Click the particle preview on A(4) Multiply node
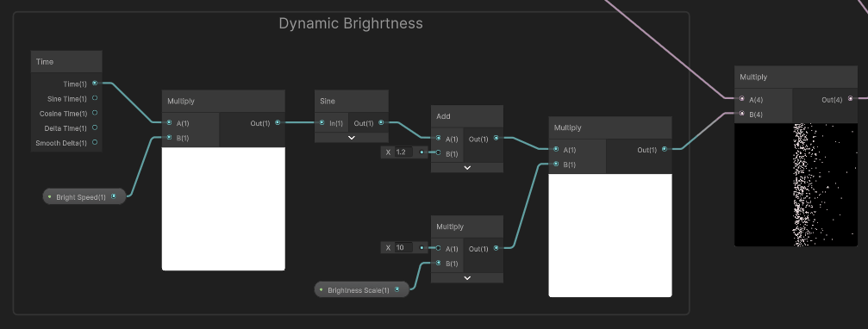868x329 pixels. pyautogui.click(x=796, y=184)
